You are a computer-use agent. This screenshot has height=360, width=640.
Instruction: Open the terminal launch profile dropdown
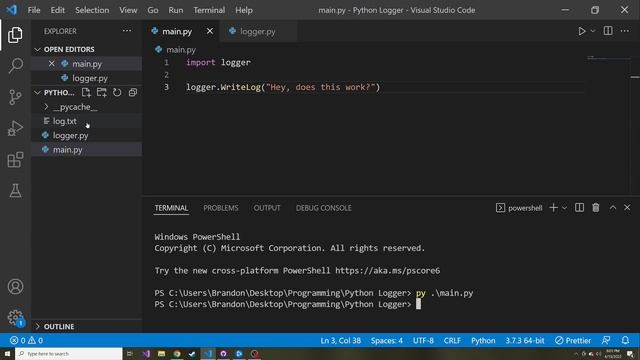pyautogui.click(x=564, y=208)
